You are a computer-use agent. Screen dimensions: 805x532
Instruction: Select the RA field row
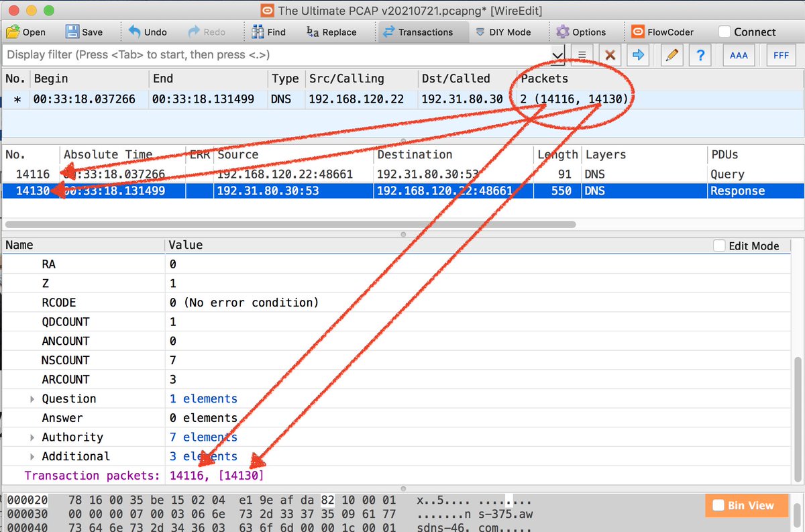(x=397, y=264)
